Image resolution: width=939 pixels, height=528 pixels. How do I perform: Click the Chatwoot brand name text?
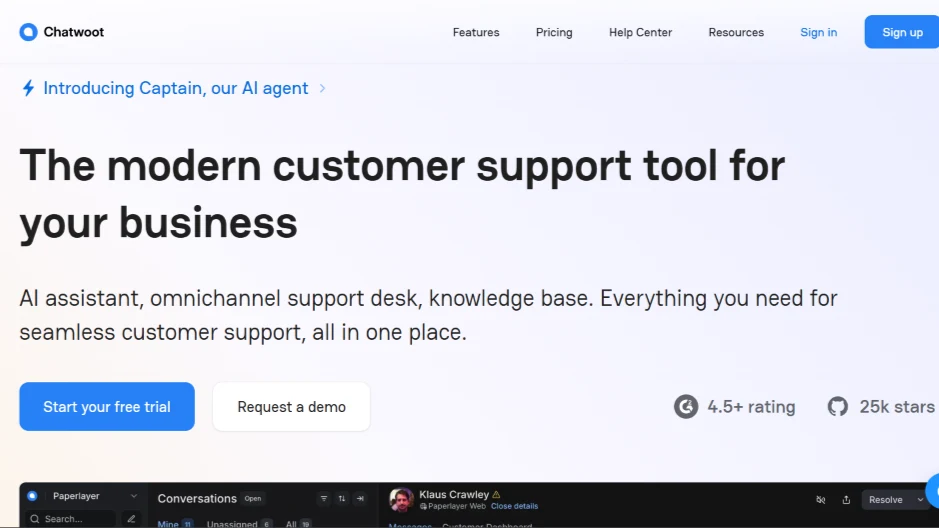pyautogui.click(x=74, y=32)
